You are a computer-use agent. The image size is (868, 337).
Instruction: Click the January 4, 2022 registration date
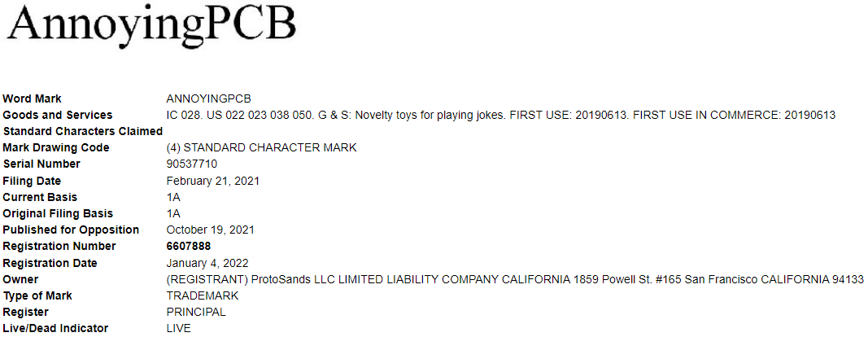pyautogui.click(x=207, y=263)
